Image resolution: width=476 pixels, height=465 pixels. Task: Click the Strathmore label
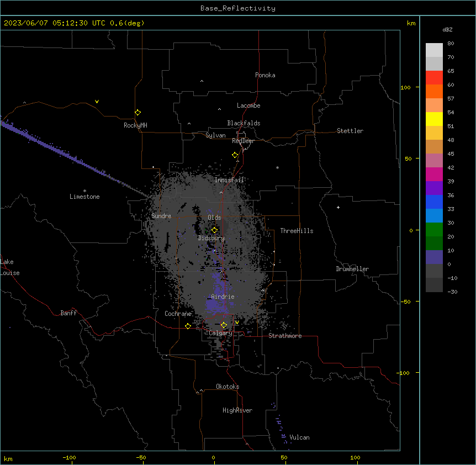tap(285, 336)
